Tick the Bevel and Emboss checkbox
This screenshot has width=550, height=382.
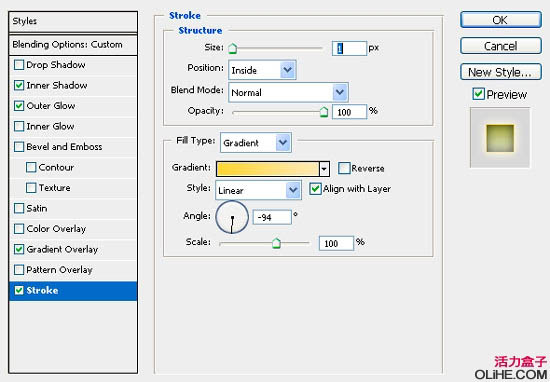tap(19, 147)
